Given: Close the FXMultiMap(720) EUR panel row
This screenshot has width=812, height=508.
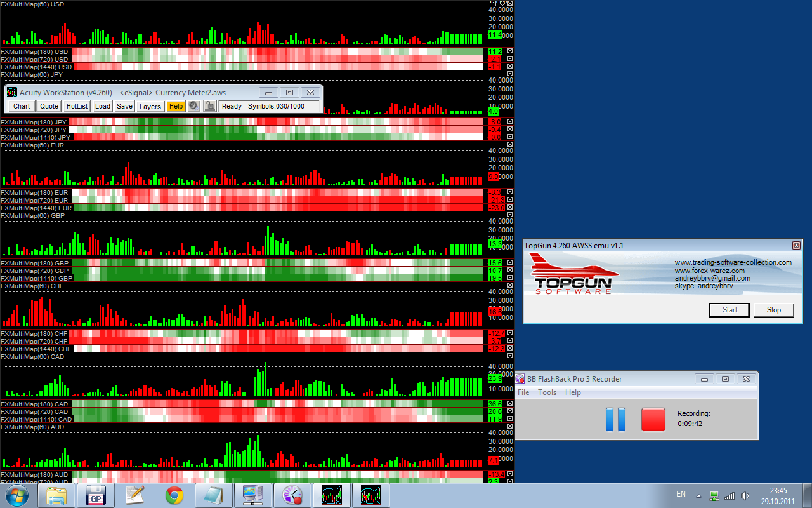Looking at the screenshot, I should coord(510,200).
